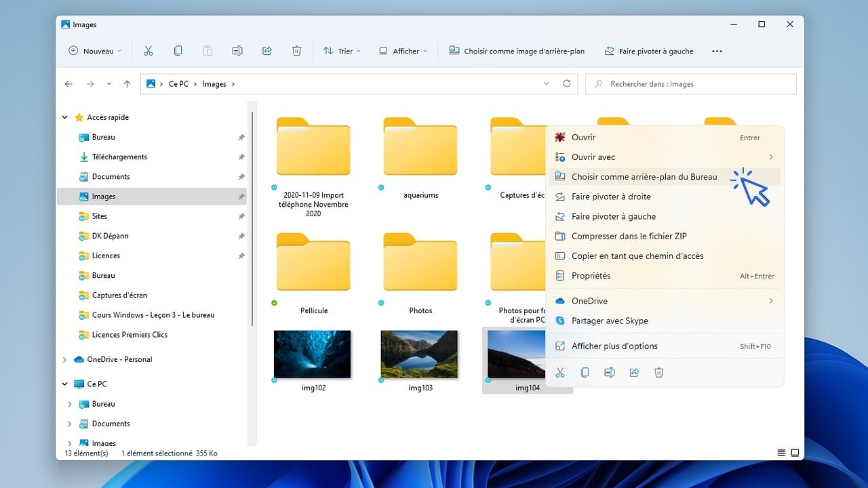Click the Share icon in toolbar

267,51
